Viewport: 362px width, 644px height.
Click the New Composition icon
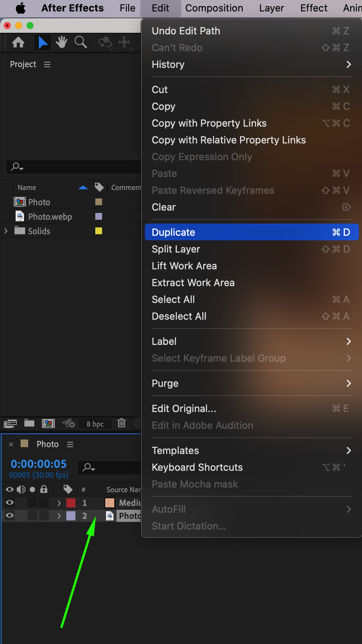[48, 423]
